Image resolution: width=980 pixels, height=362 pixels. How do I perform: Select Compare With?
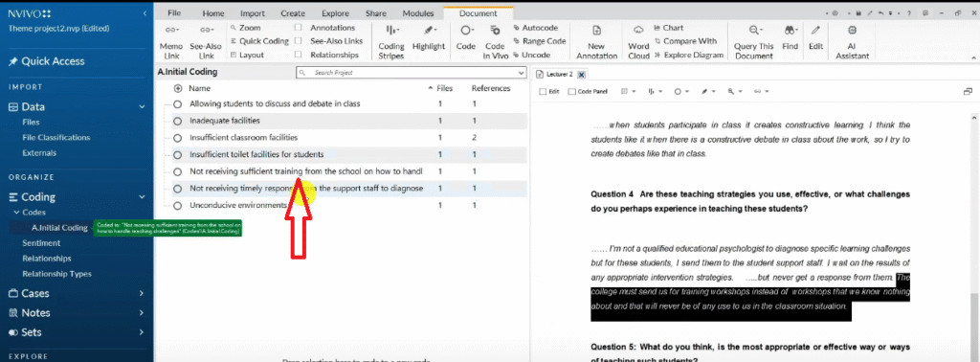tap(685, 41)
